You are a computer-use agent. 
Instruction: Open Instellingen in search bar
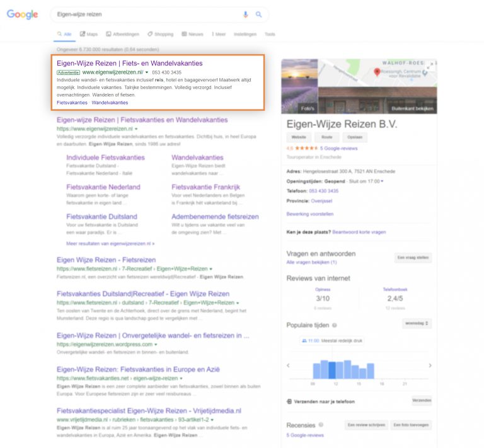[245, 34]
